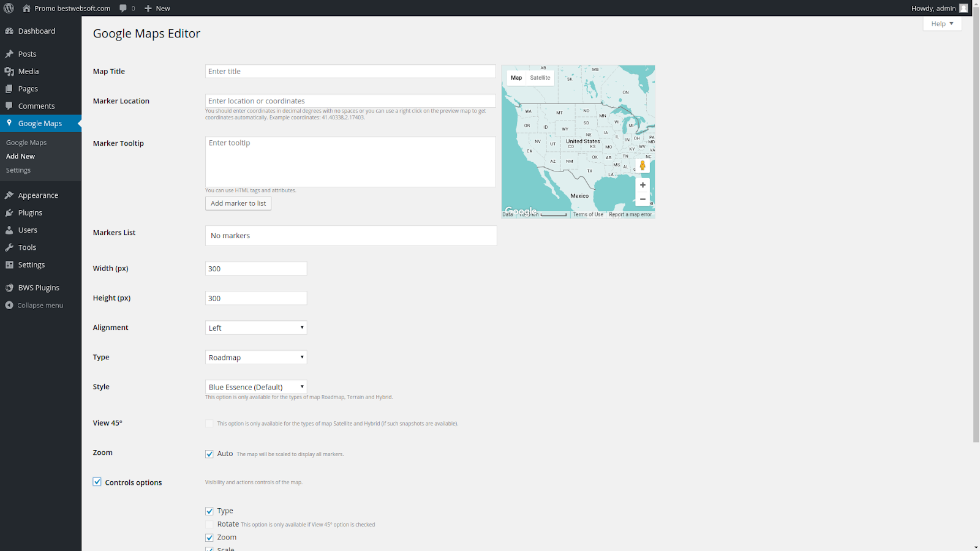
Task: Switch map preview to Satellite
Action: click(540, 78)
